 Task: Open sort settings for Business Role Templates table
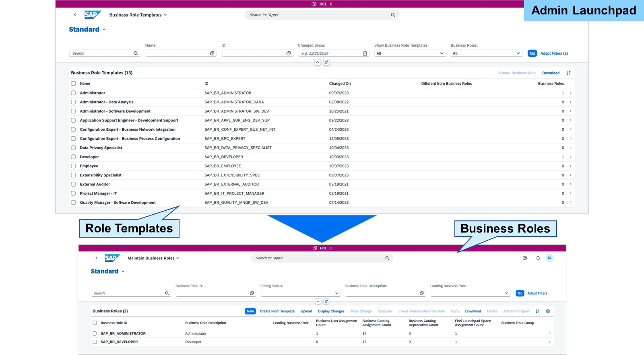click(568, 73)
